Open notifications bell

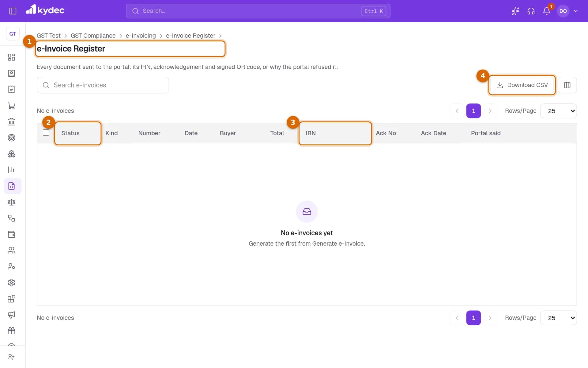pos(546,11)
